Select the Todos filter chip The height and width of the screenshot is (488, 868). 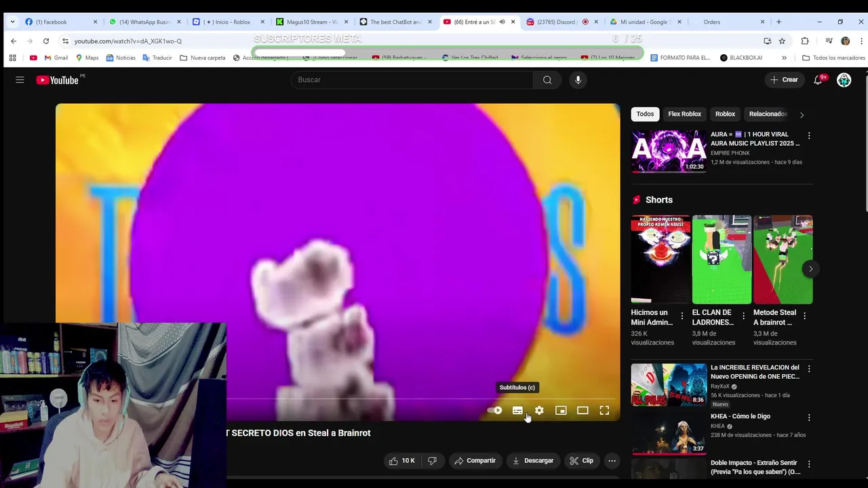(x=645, y=114)
